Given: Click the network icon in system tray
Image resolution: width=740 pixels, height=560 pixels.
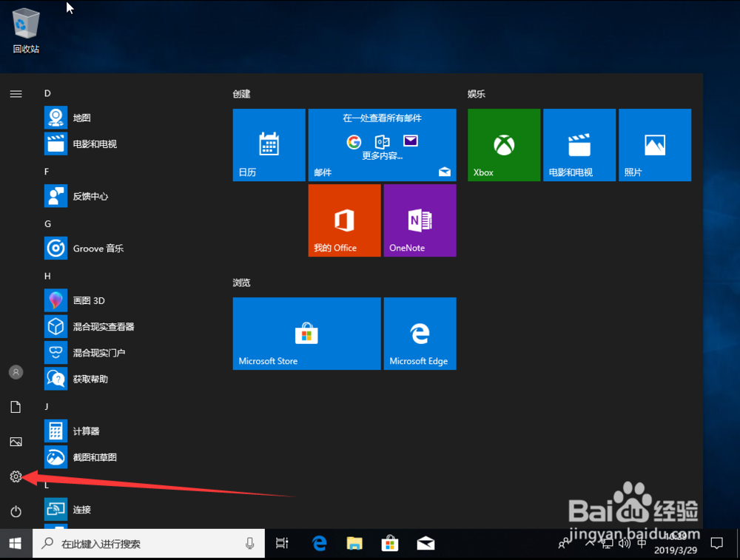Looking at the screenshot, I should pos(607,544).
